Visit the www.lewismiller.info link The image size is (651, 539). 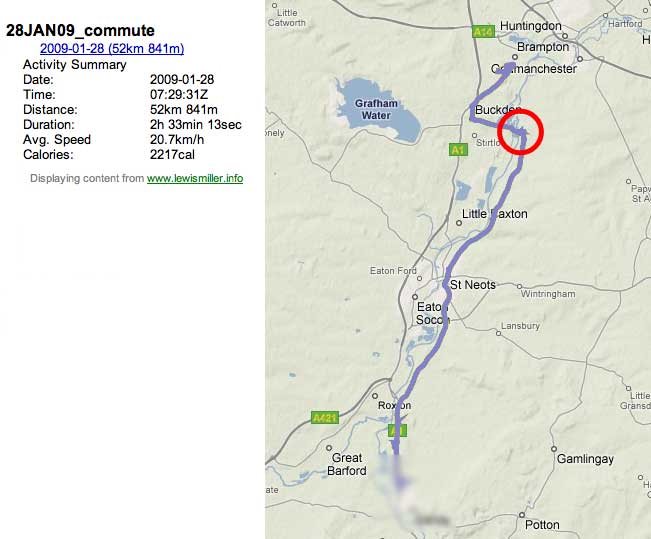195,178
